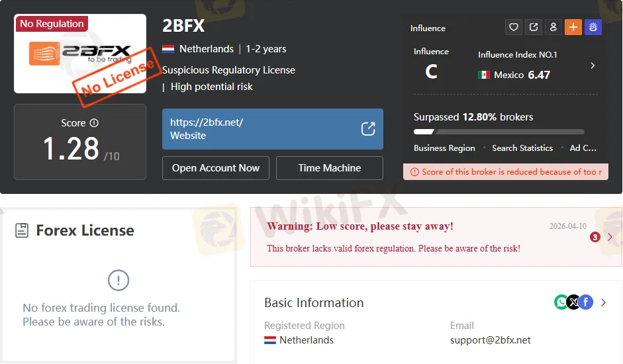Click the score reduced notice banner

pyautogui.click(x=505, y=171)
